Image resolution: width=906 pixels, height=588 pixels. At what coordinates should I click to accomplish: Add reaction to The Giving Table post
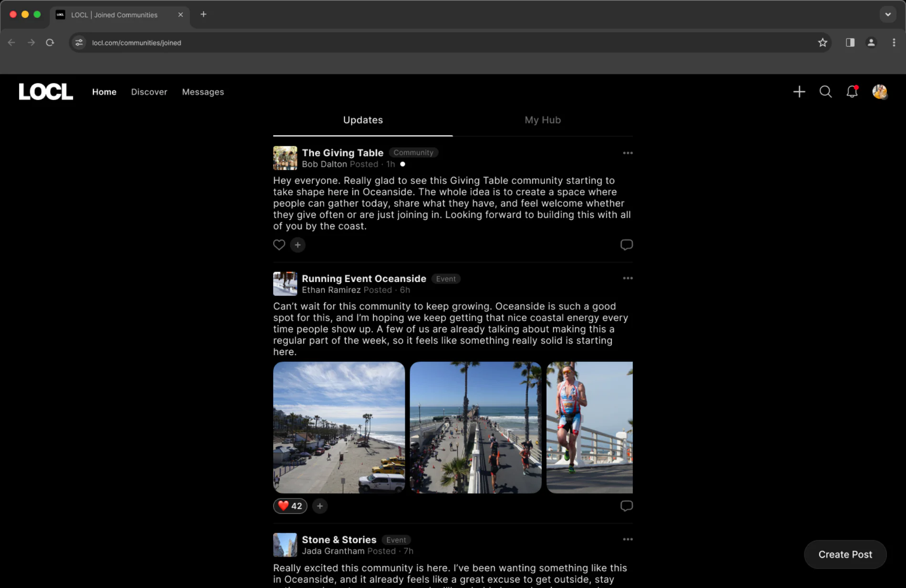point(298,244)
